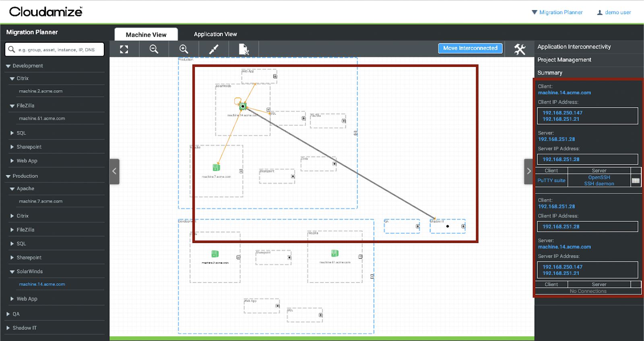Viewport: 644px width, 341px height.
Task: Zoom out of the diagram canvas
Action: 154,49
